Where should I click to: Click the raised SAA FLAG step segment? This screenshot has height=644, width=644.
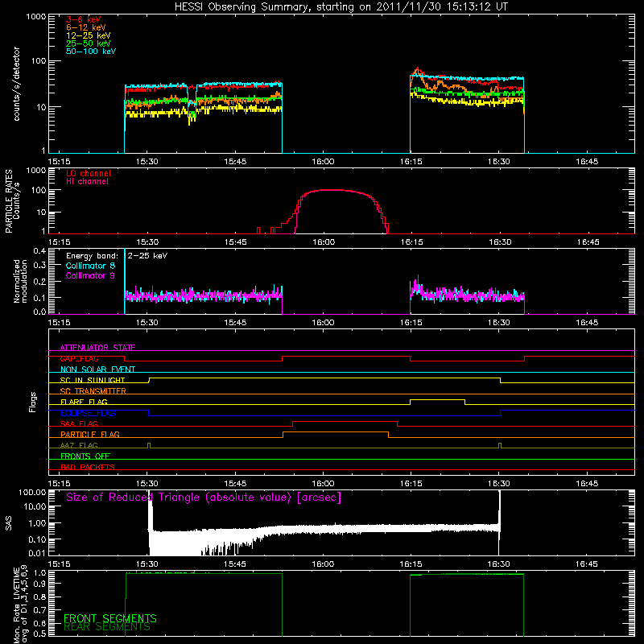point(345,421)
